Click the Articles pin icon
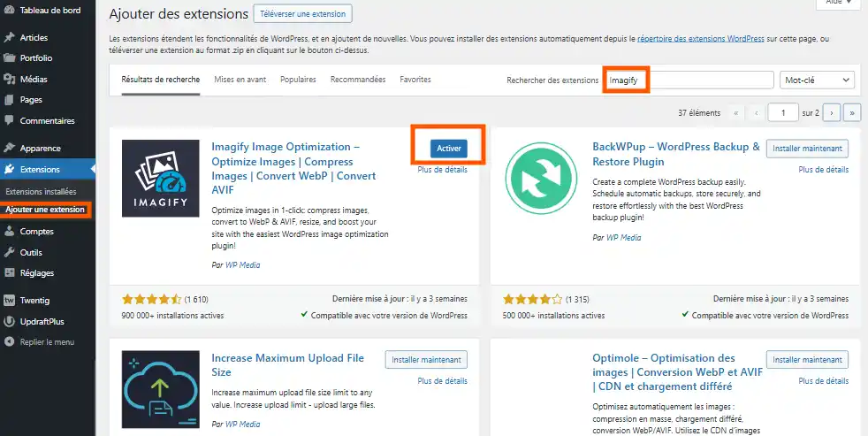The width and height of the screenshot is (868, 436). point(9,38)
